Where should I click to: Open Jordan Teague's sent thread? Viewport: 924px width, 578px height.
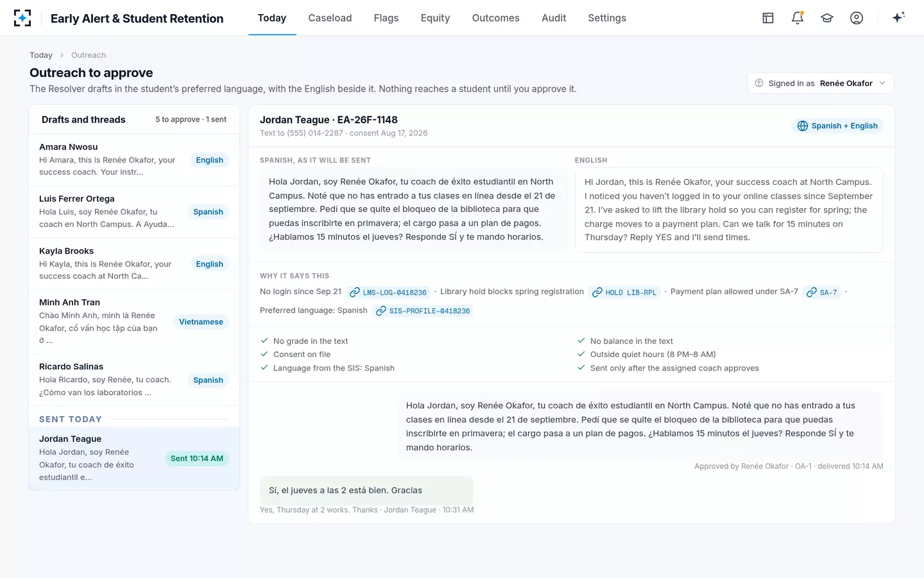(x=134, y=458)
